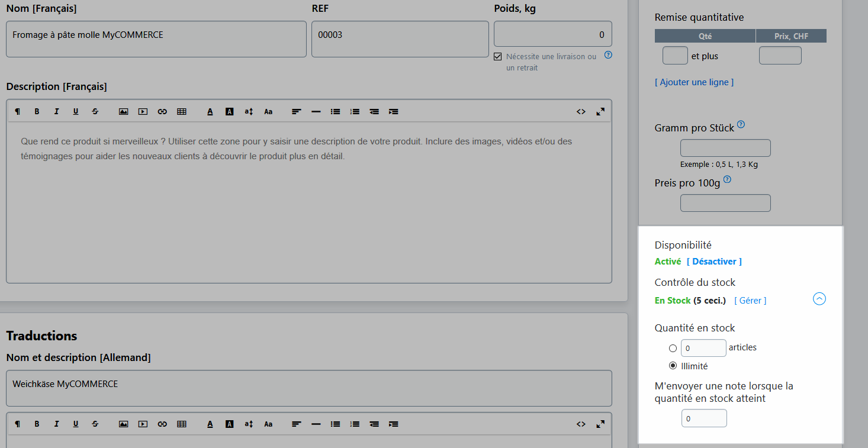
Task: Collapse the Contrôle du stock section
Action: pyautogui.click(x=819, y=299)
